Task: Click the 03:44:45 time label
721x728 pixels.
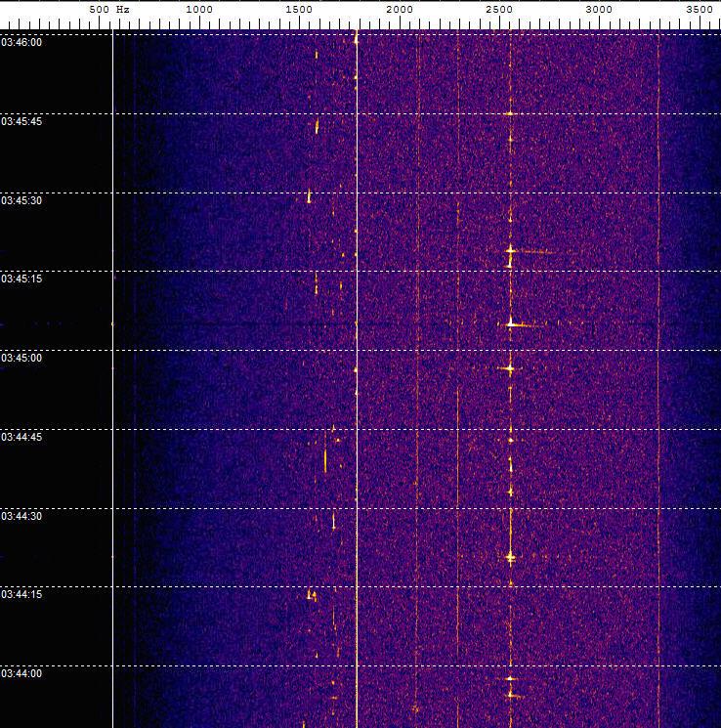Action: coord(21,438)
